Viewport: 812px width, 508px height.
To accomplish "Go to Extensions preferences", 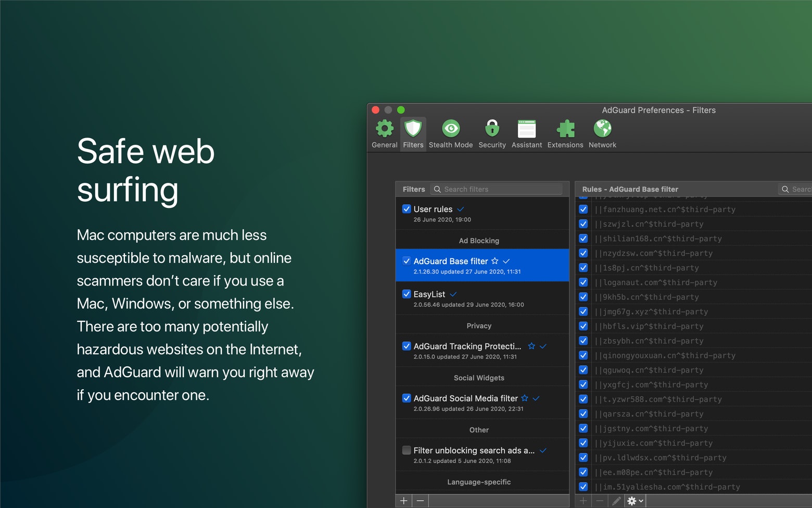I will click(565, 134).
